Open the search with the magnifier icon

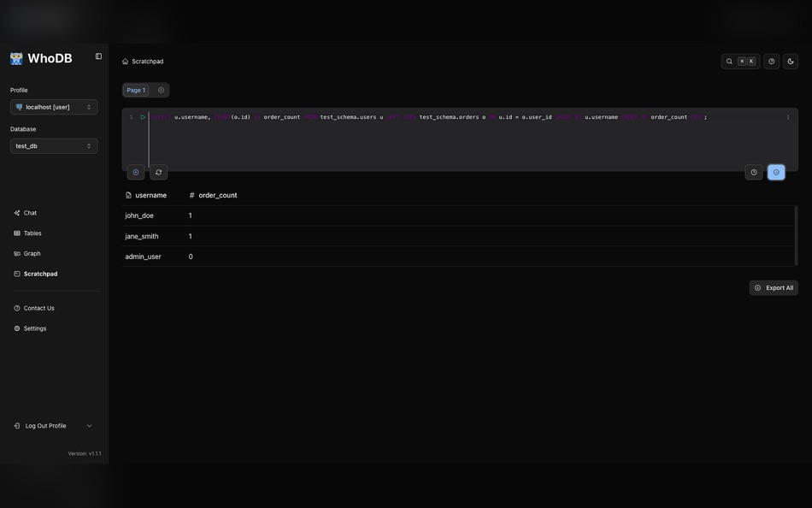point(727,59)
